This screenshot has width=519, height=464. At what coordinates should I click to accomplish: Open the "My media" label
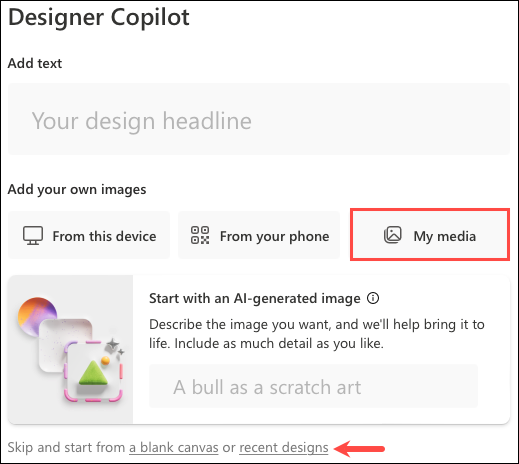(445, 236)
